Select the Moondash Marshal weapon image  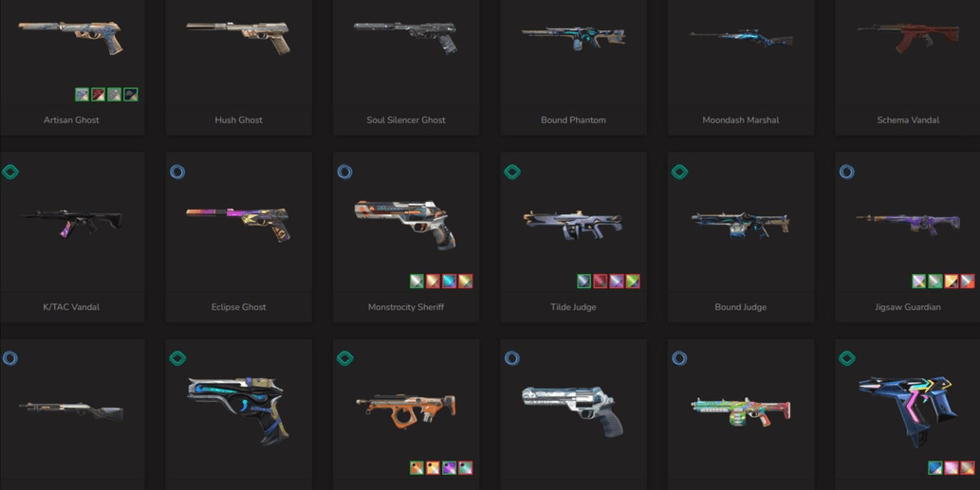click(x=741, y=38)
